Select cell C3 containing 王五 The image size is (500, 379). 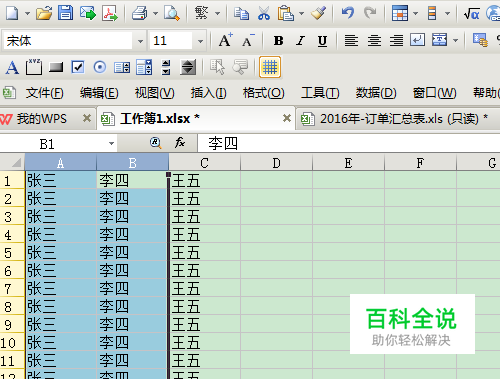point(204,217)
